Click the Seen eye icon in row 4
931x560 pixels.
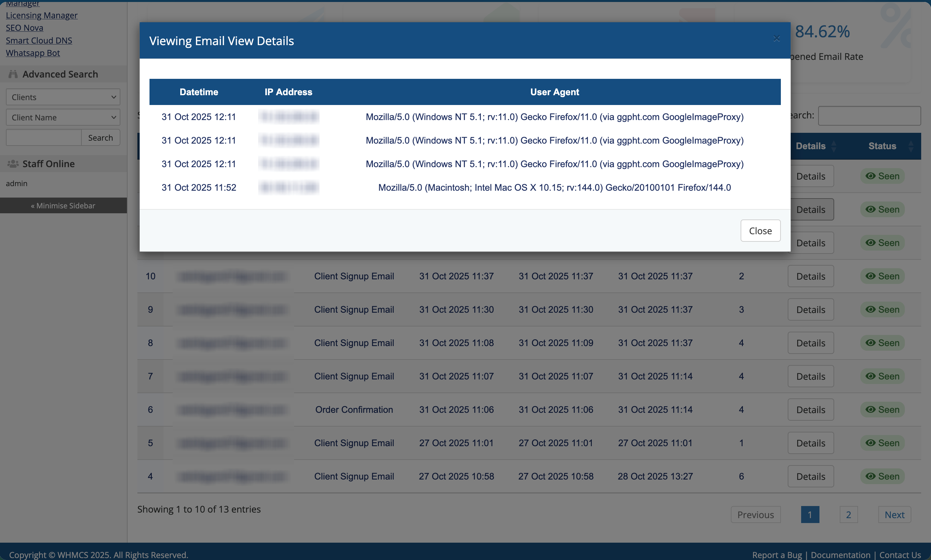(x=870, y=476)
